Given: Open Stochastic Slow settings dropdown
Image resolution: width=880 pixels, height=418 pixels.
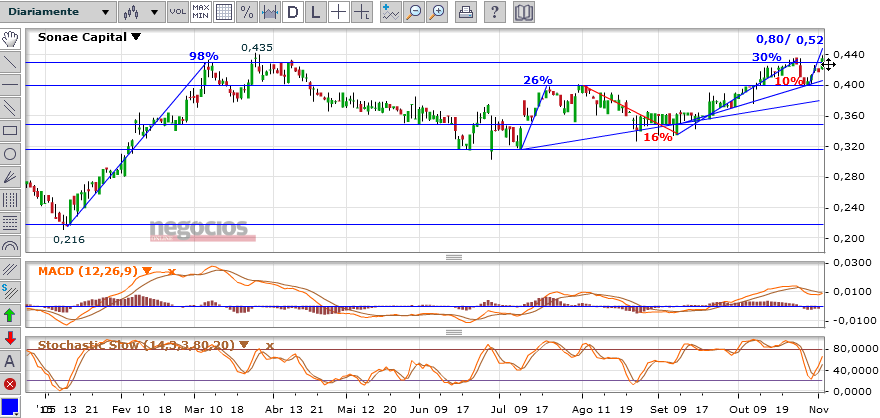Looking at the screenshot, I should pyautogui.click(x=244, y=344).
